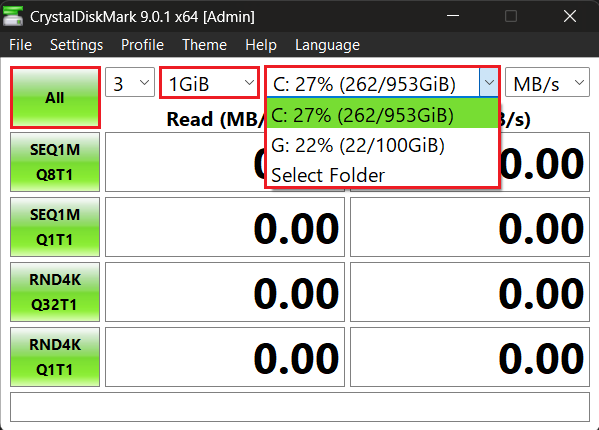Click the SEQ1M Q1T1 read result
The width and height of the screenshot is (599, 430).
pyautogui.click(x=225, y=227)
